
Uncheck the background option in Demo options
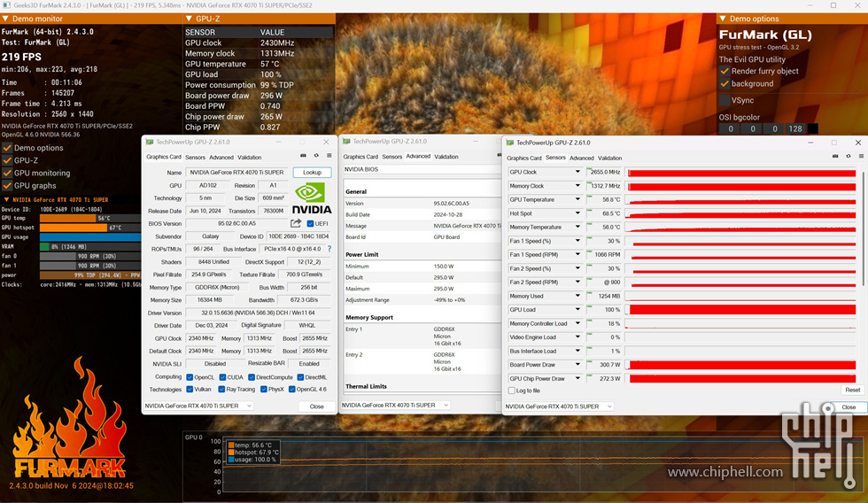click(x=725, y=83)
